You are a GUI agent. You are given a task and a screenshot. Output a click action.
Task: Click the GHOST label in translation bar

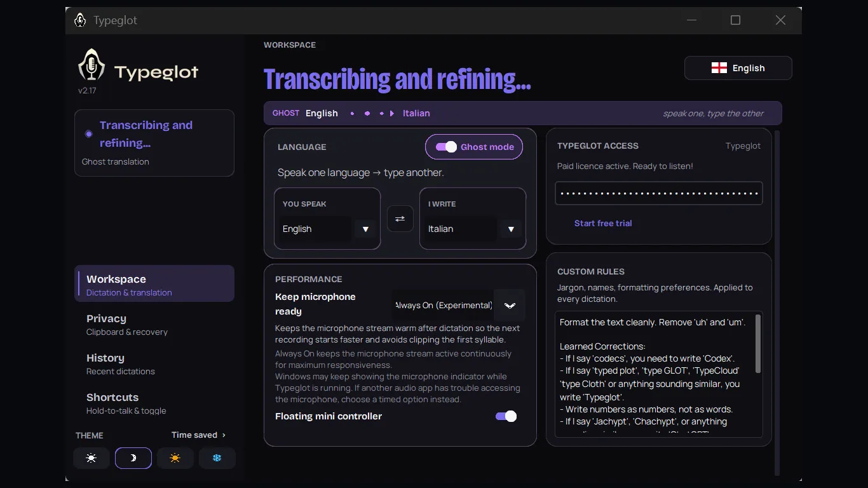286,113
